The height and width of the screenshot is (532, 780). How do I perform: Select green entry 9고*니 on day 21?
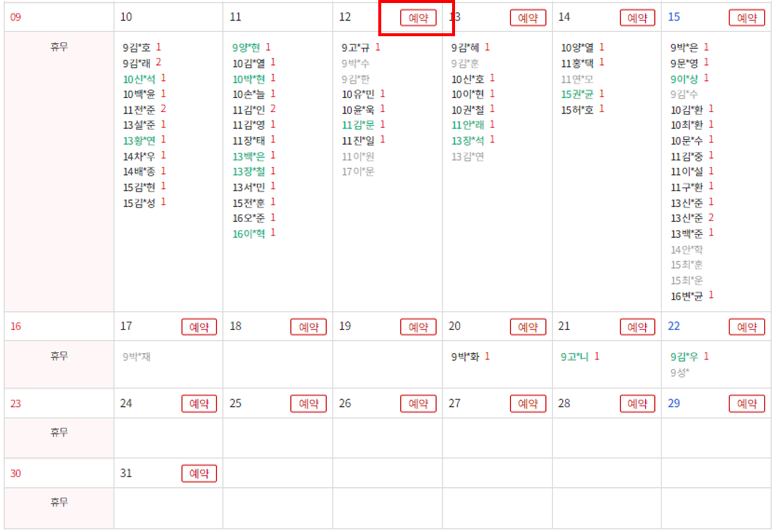[x=576, y=357]
